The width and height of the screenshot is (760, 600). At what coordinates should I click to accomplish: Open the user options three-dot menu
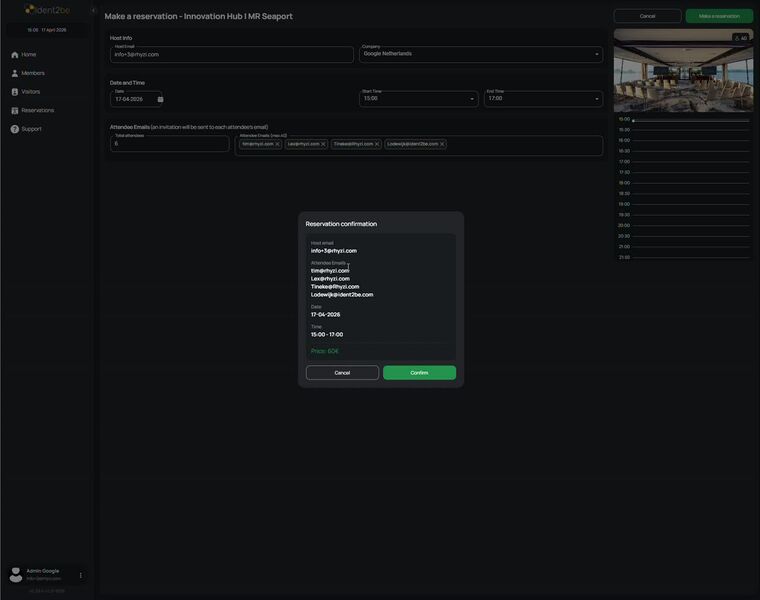coord(81,575)
